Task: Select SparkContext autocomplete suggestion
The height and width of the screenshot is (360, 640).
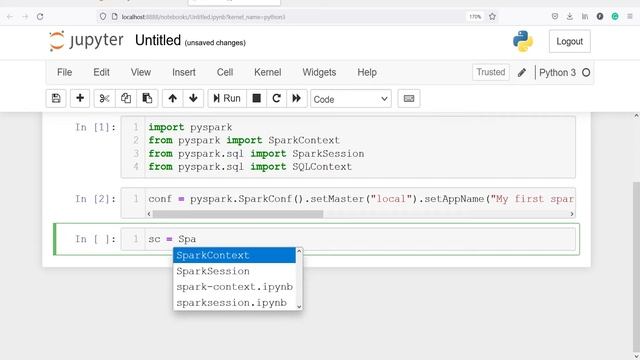Action: click(234, 255)
